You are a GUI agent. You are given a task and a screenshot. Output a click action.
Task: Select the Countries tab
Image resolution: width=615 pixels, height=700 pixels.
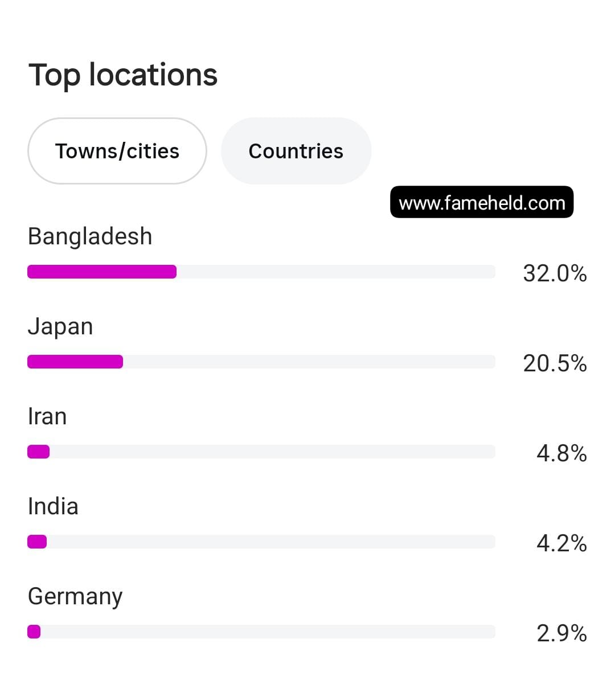[x=296, y=151]
